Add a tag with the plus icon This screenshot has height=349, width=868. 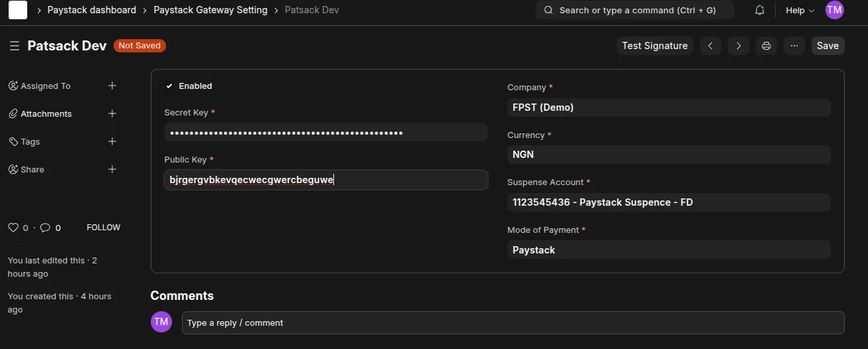point(112,141)
